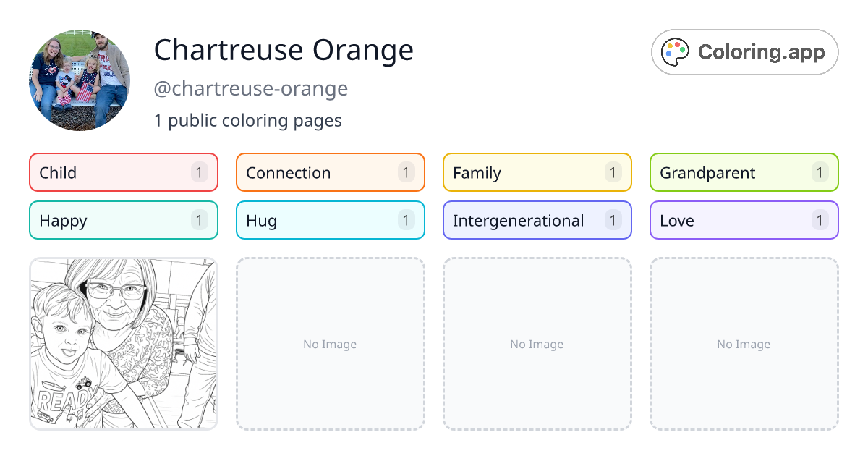The width and height of the screenshot is (868, 456).
Task: Choose the Grandparent tag
Action: click(x=744, y=172)
